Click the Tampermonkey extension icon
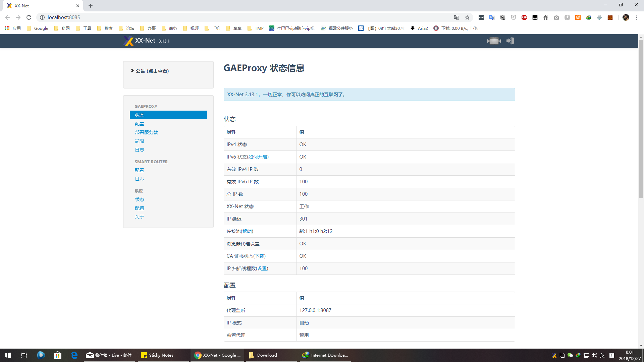 [x=535, y=17]
